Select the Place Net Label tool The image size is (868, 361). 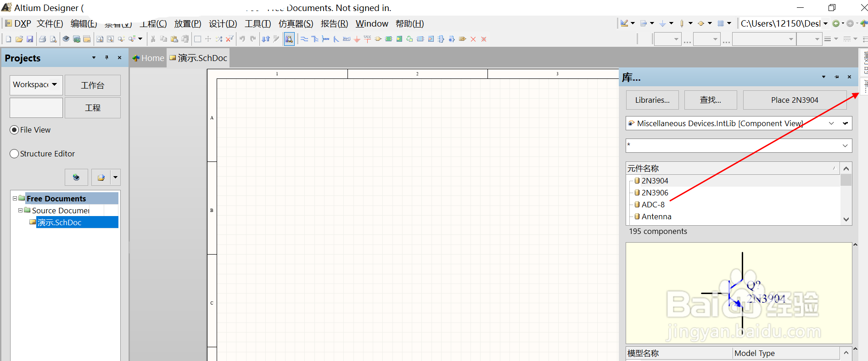pos(347,39)
